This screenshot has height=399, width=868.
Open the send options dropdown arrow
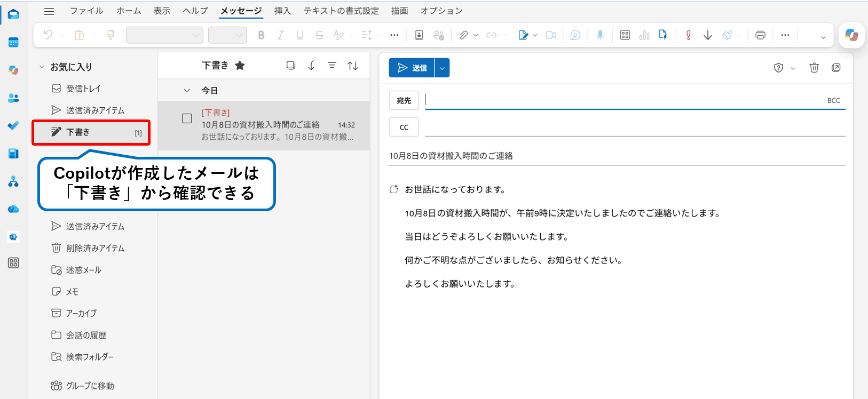click(442, 68)
